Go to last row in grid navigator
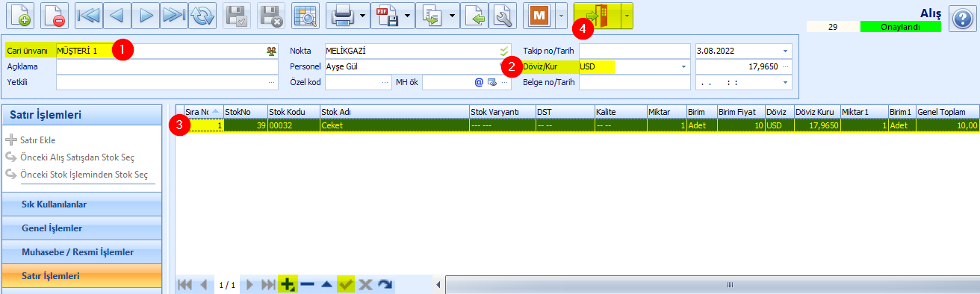The image size is (980, 294). [x=268, y=284]
